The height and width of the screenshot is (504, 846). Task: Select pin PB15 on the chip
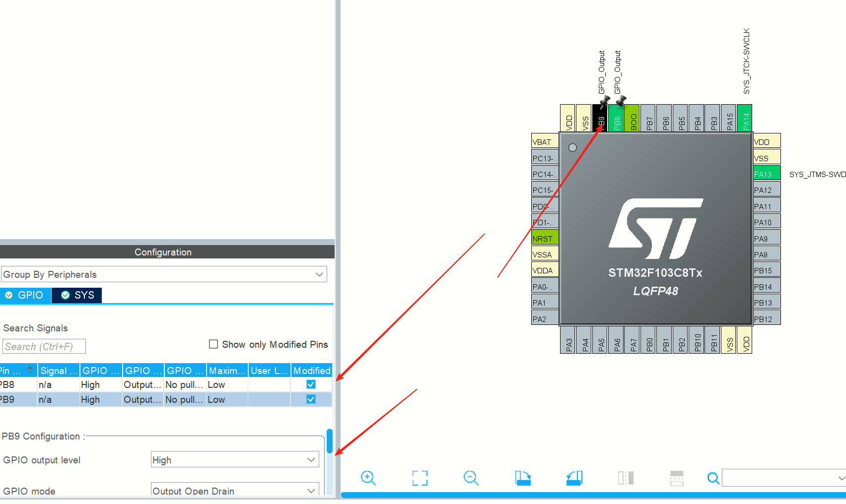767,269
